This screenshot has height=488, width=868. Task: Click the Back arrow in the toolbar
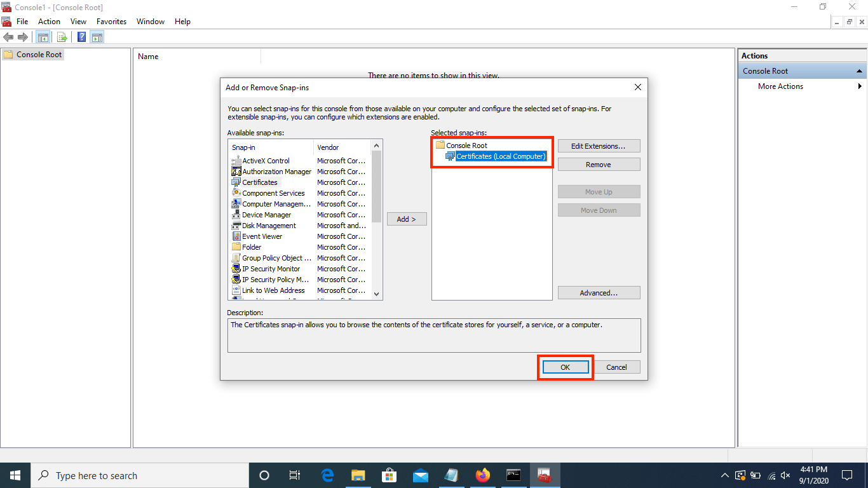click(x=8, y=37)
